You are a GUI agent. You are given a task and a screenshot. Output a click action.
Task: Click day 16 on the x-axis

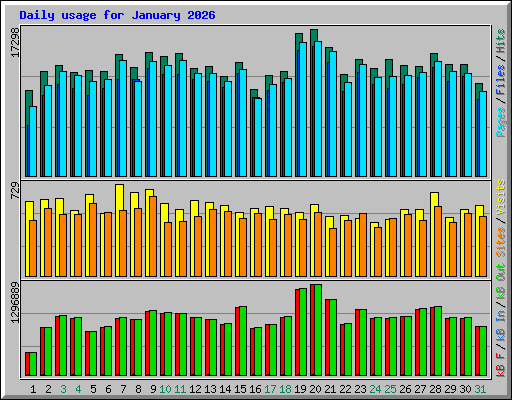pyautogui.click(x=255, y=389)
